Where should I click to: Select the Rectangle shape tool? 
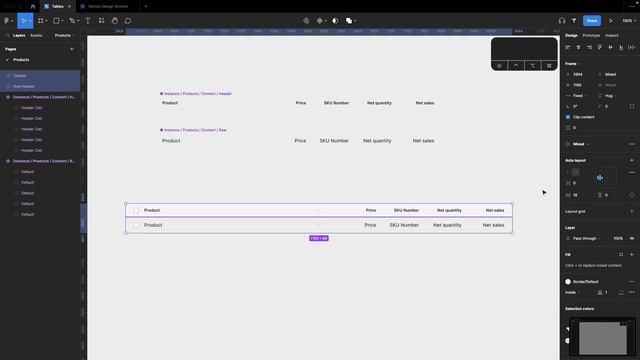pyautogui.click(x=56, y=20)
